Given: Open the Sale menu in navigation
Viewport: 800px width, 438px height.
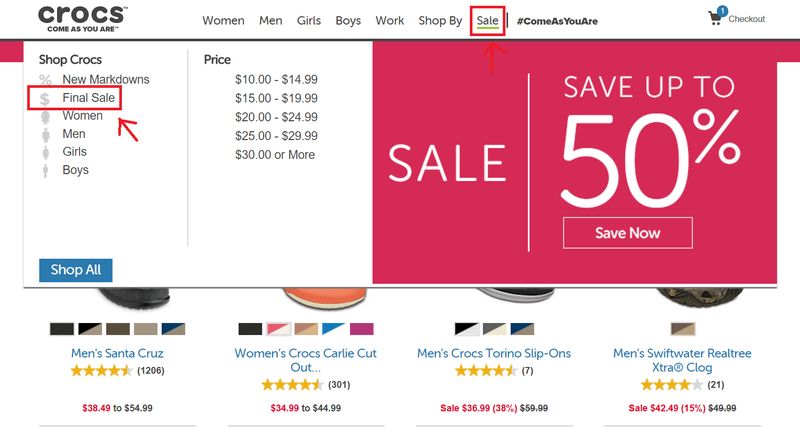Looking at the screenshot, I should point(487,21).
